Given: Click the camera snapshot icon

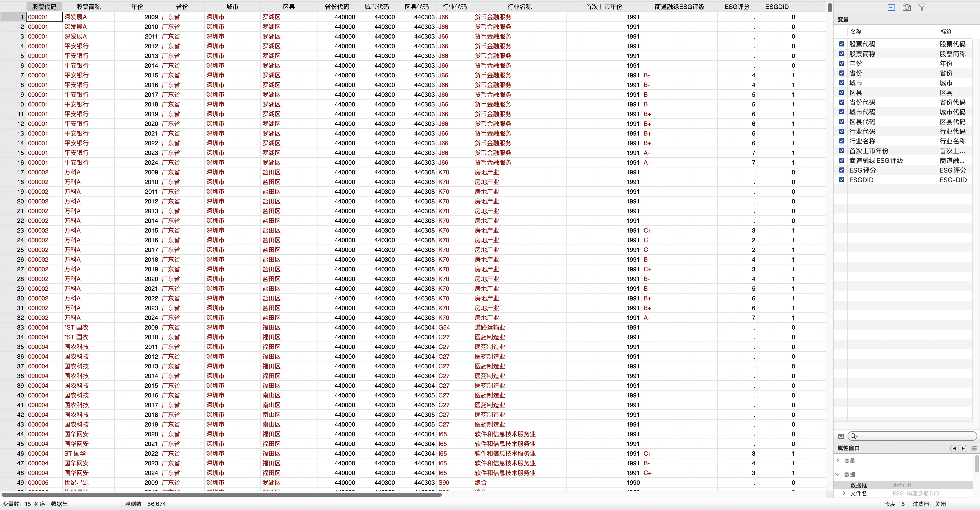Looking at the screenshot, I should [x=906, y=7].
